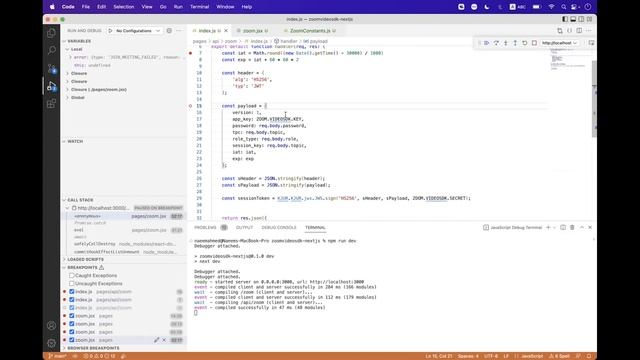Split the terminal with the split icon
The width and height of the screenshot is (640, 360).
pyautogui.click(x=563, y=227)
